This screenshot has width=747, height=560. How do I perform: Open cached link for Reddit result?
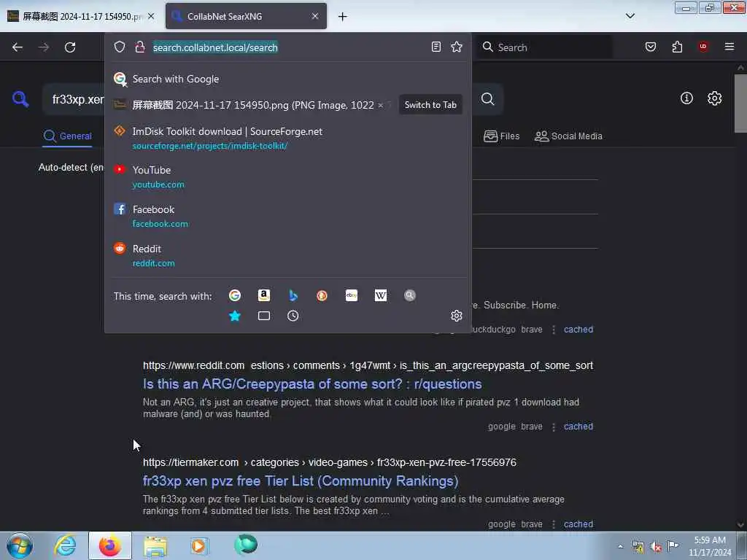pos(578,426)
